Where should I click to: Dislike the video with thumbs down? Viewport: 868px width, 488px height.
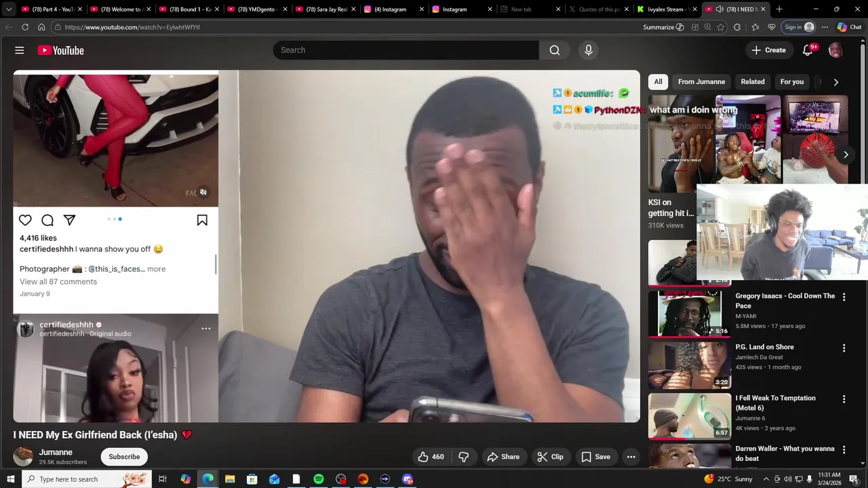coord(464,457)
